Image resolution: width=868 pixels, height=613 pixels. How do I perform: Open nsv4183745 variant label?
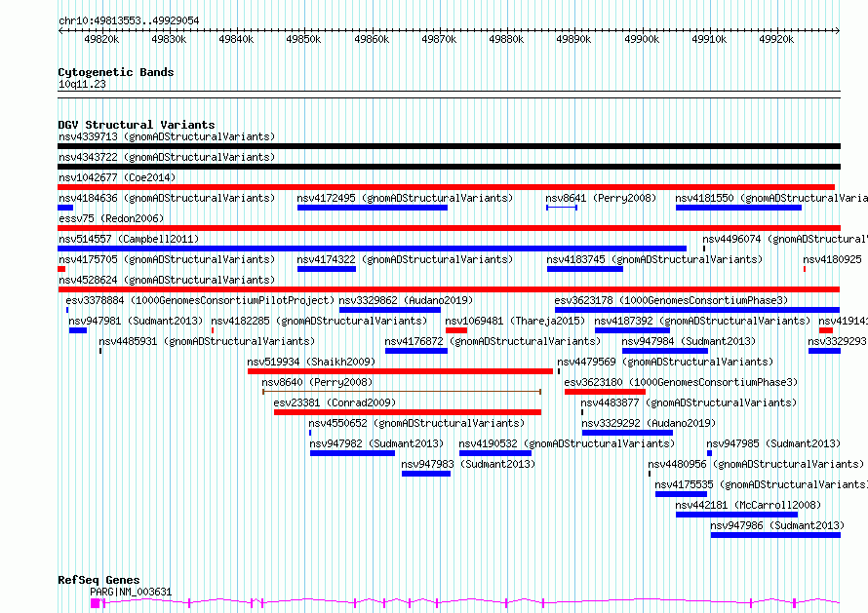[654, 259]
